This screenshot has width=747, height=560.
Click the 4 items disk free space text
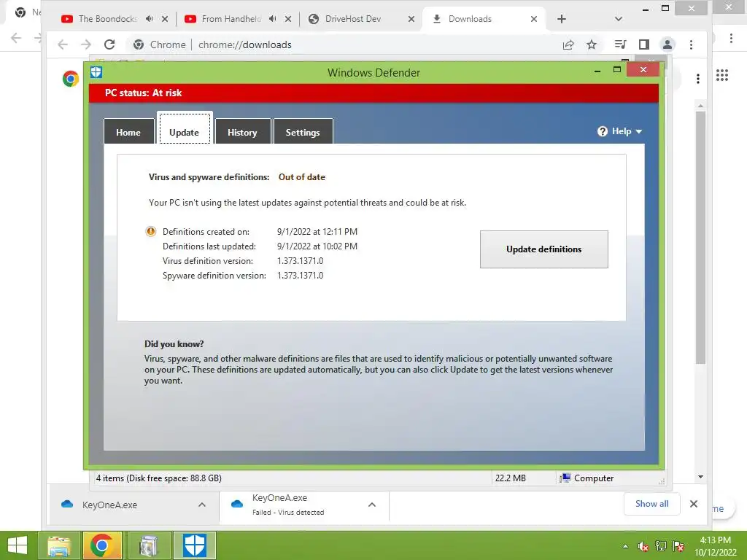pyautogui.click(x=158, y=478)
